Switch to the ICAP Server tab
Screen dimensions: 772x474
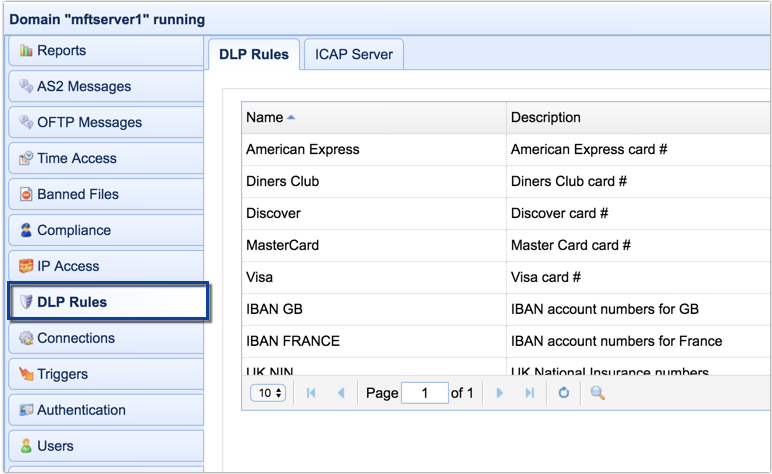point(354,54)
